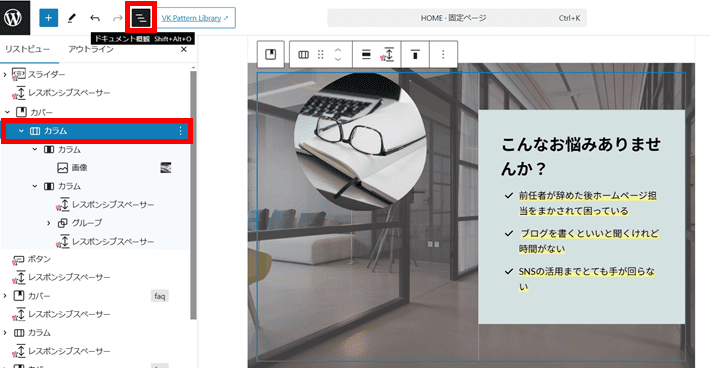Select parent Cover block toolbar icon
This screenshot has width=710, height=368.
click(x=271, y=54)
